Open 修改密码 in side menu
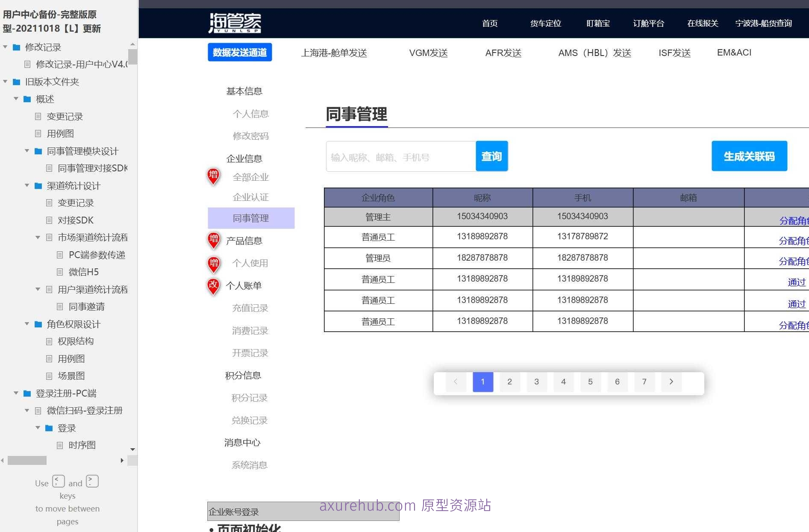 click(x=250, y=136)
